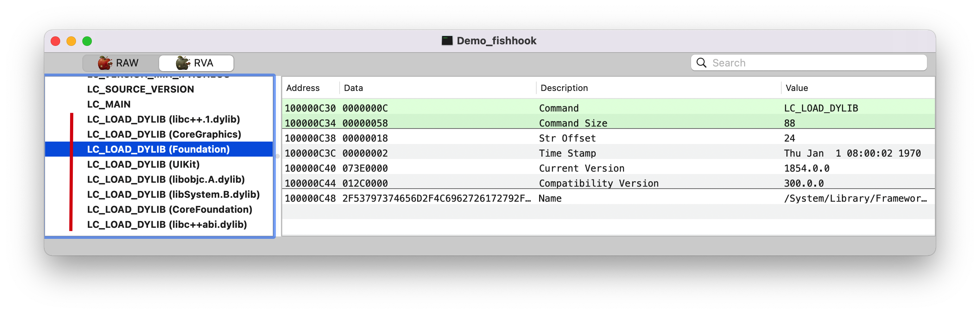The image size is (980, 314).
Task: Click the Str Offset description
Action: tap(567, 138)
